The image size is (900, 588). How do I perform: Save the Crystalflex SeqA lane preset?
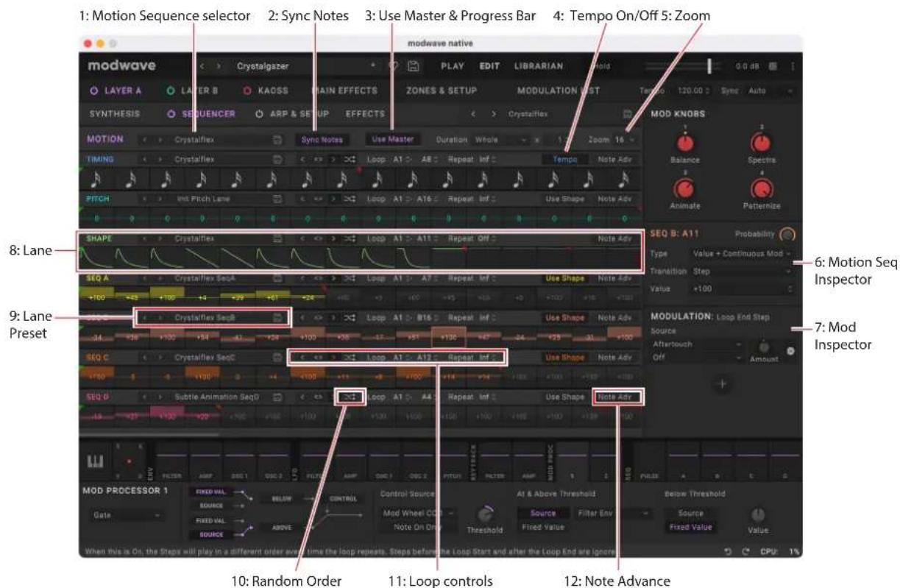coord(277,279)
